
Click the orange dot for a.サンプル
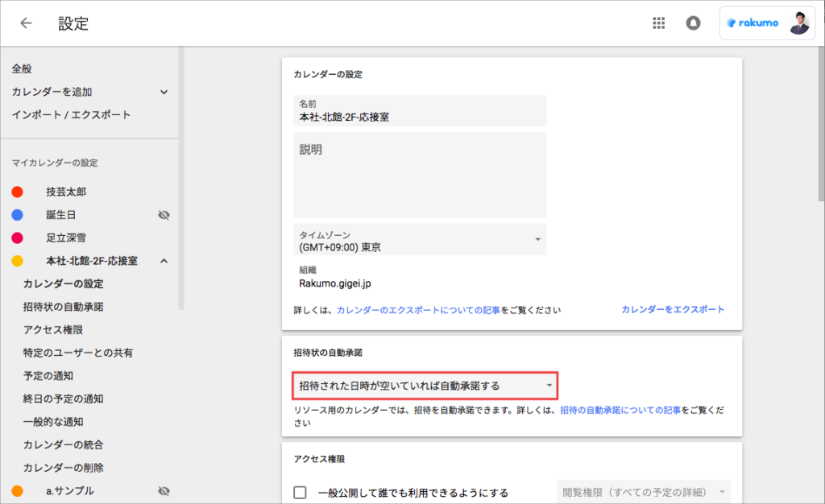(18, 491)
